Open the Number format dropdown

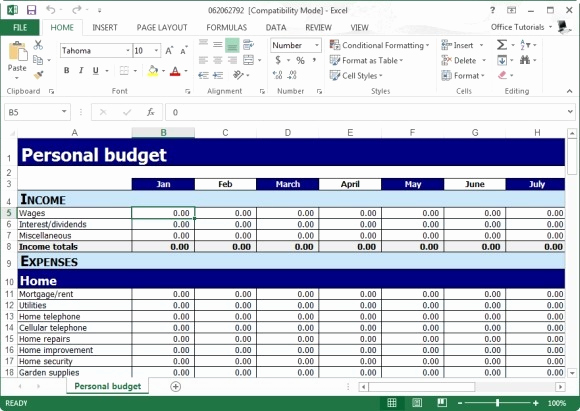point(317,45)
